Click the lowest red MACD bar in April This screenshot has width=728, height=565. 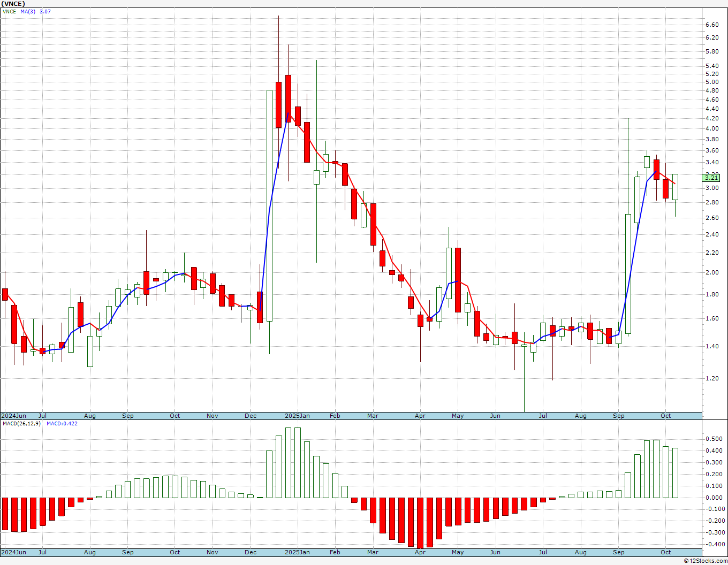(x=420, y=523)
